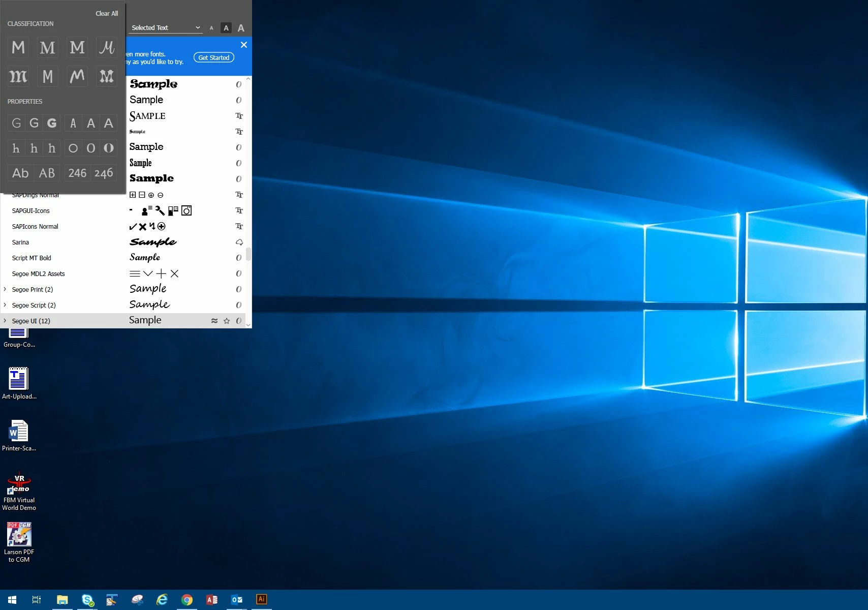Show fonts similar to Segoe UI

click(x=214, y=321)
